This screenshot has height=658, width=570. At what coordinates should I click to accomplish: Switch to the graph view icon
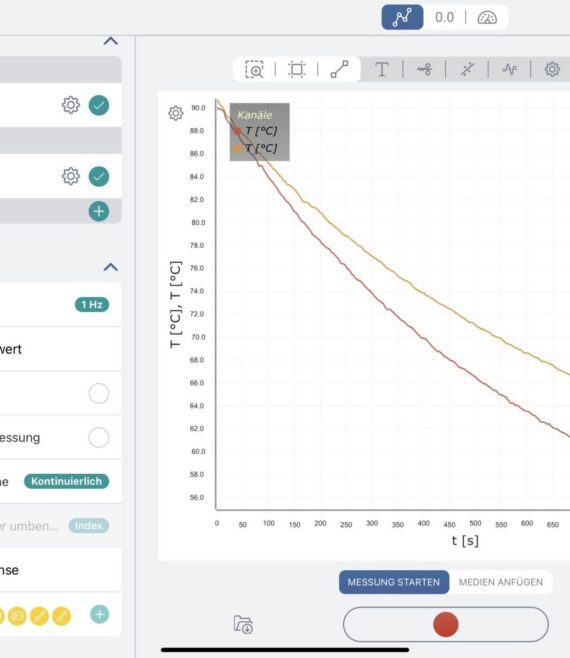pyautogui.click(x=402, y=18)
